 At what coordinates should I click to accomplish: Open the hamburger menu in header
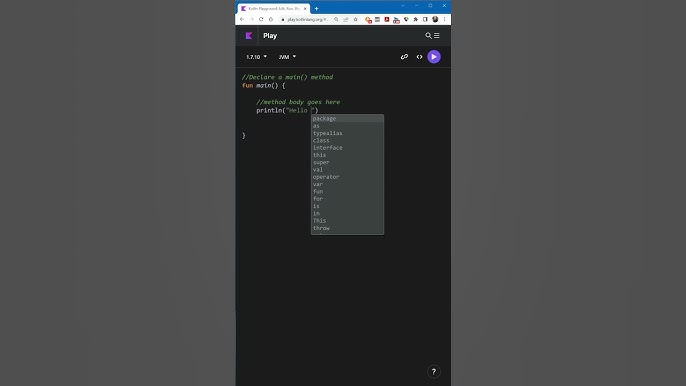(437, 35)
